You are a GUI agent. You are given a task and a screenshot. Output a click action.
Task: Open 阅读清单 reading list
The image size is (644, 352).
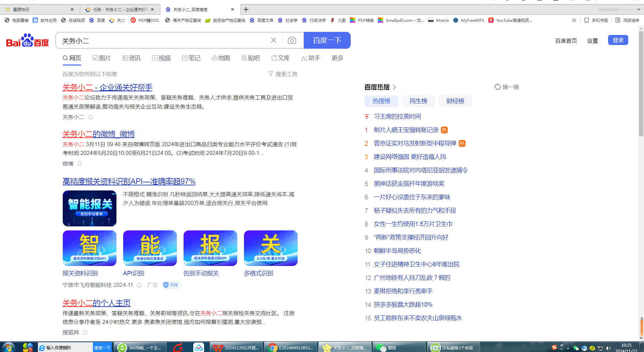point(627,20)
